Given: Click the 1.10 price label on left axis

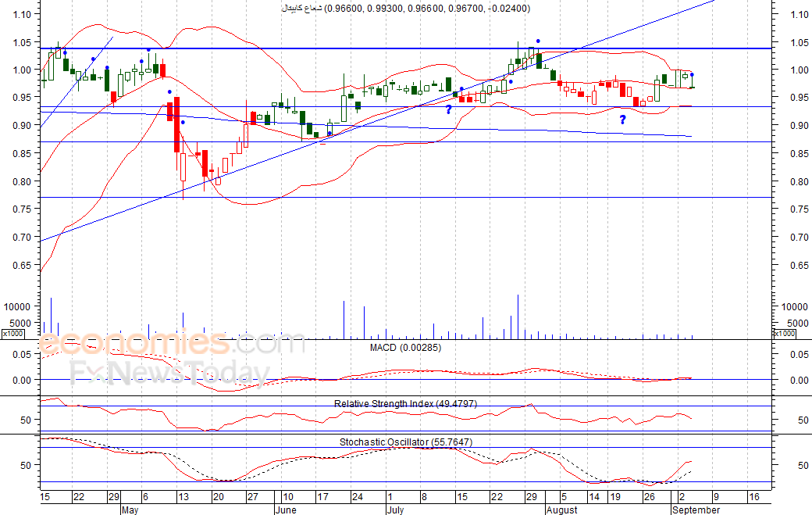Looking at the screenshot, I should coord(23,15).
